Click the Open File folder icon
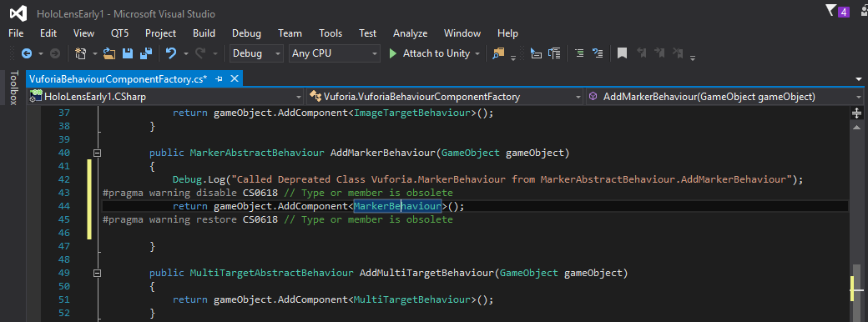 109,53
